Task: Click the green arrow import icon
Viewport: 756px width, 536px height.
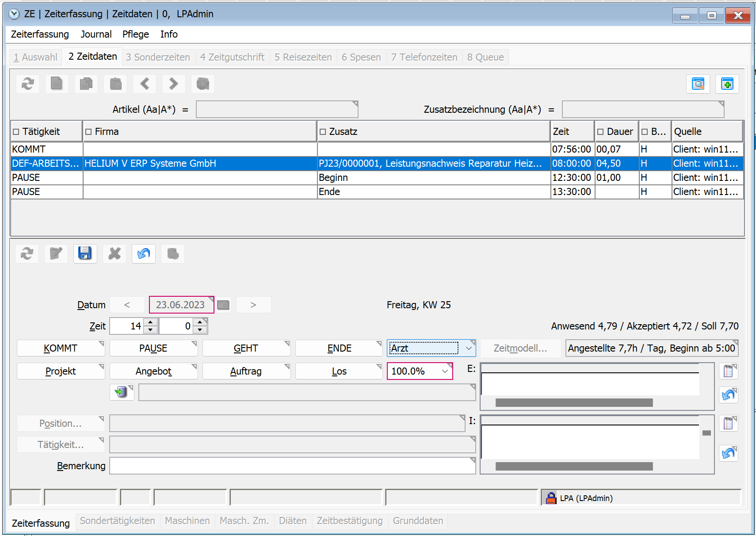Action: [x=121, y=392]
